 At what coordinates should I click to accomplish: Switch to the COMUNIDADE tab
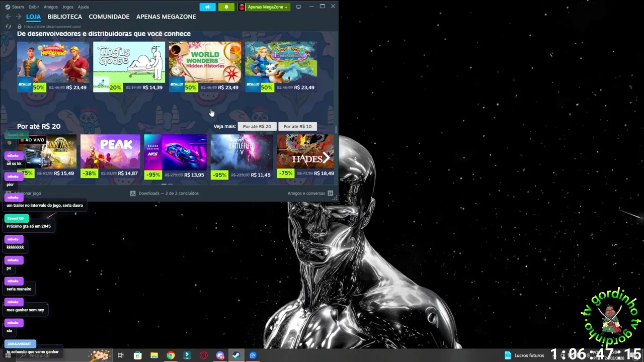[109, 17]
